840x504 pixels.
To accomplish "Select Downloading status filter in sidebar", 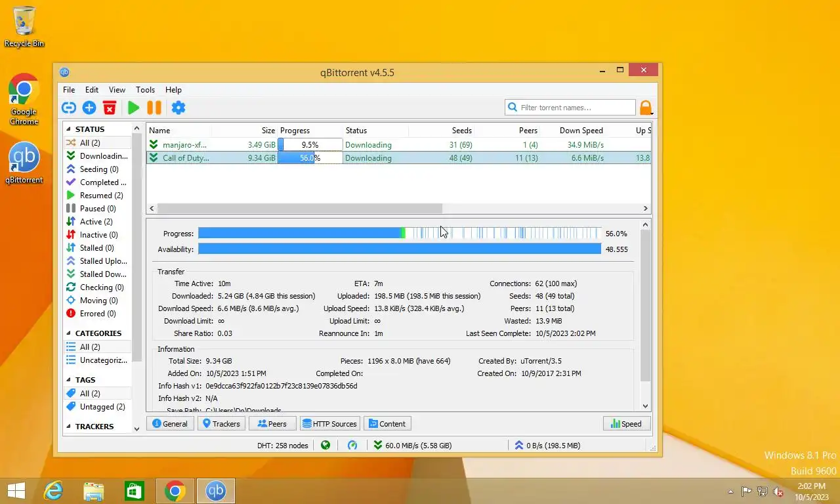I will pyautogui.click(x=97, y=156).
